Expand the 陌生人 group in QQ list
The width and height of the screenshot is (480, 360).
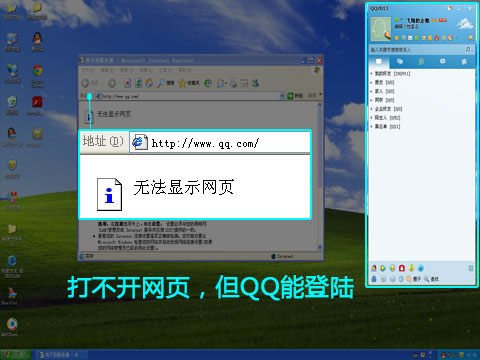(x=385, y=118)
